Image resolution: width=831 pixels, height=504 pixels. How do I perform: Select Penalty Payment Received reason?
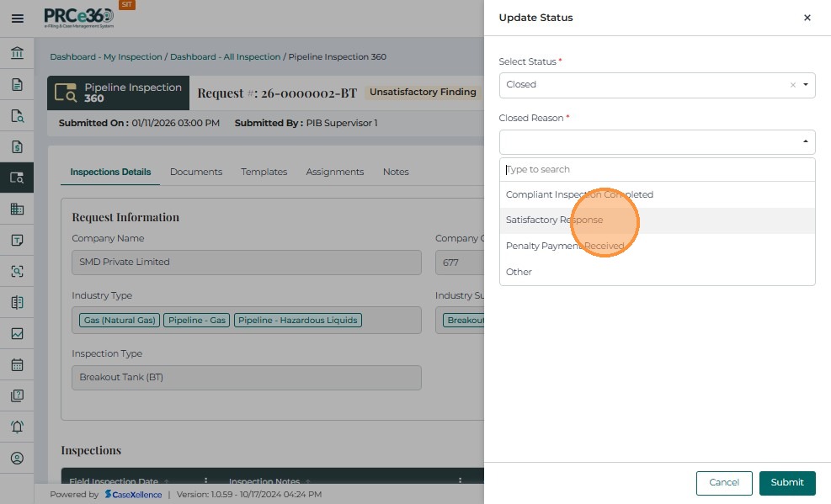coord(565,246)
